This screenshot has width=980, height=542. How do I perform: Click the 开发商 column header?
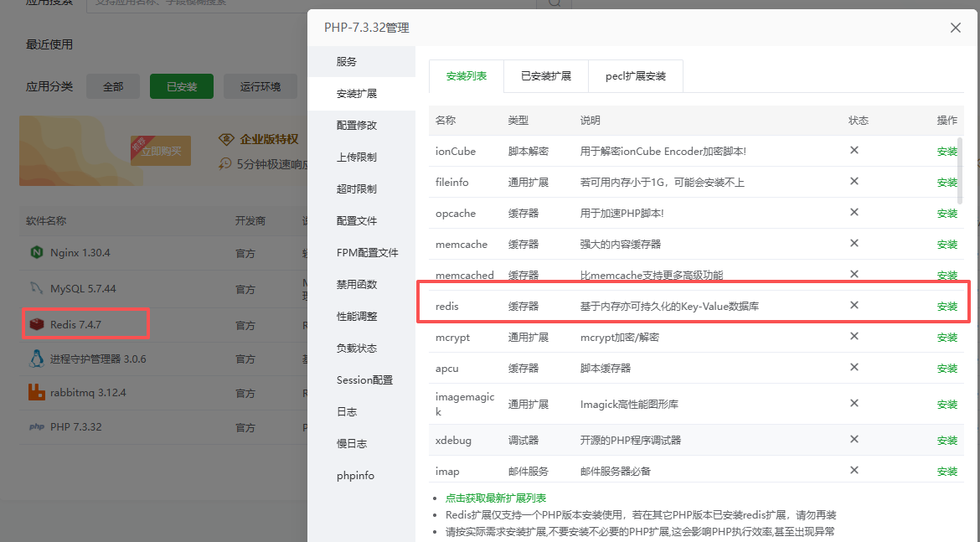coord(250,220)
